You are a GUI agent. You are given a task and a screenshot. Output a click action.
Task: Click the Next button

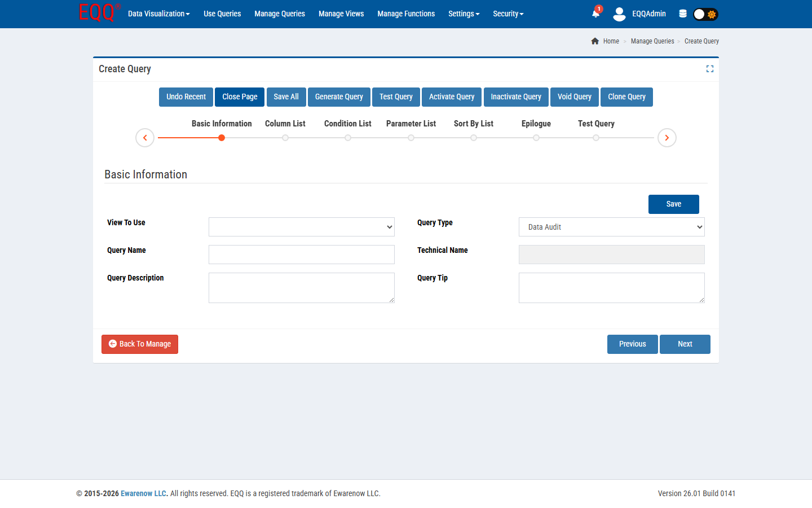coord(685,344)
